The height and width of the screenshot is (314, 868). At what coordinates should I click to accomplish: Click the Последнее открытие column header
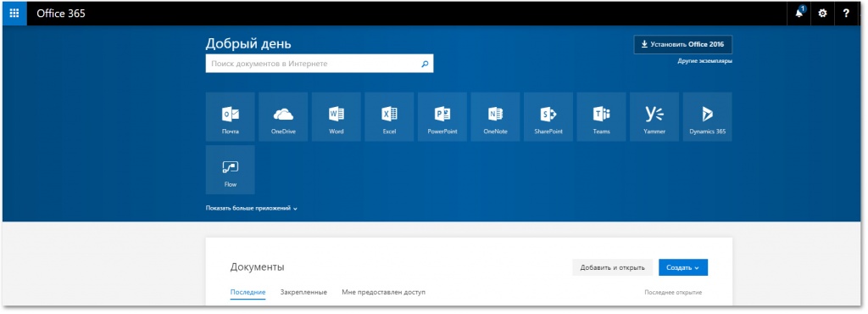pos(673,293)
